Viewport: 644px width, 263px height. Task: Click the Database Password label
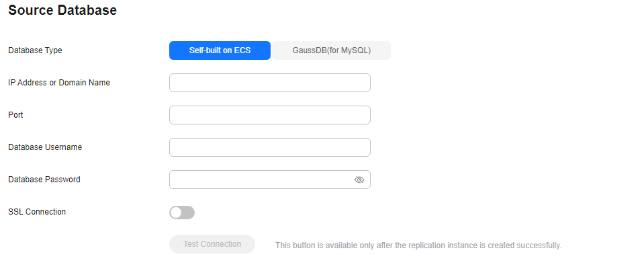(44, 180)
